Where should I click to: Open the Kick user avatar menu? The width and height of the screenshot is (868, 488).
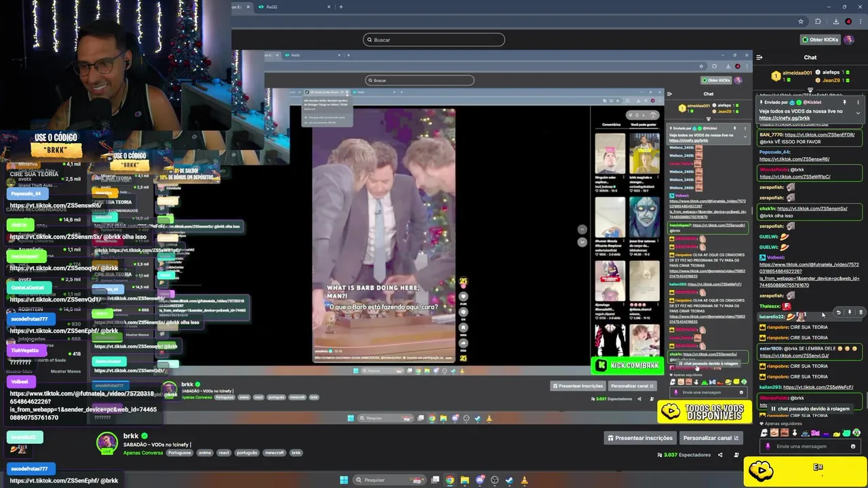coord(848,39)
